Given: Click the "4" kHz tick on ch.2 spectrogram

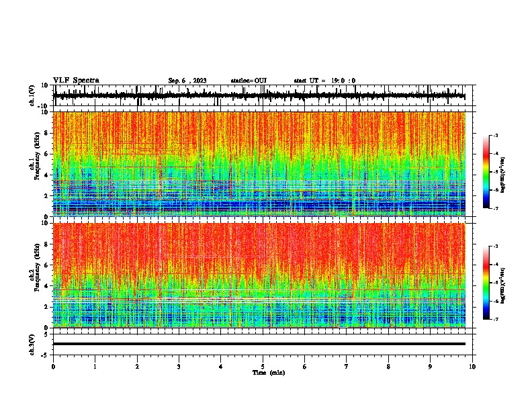Looking at the screenshot, I should tap(46, 286).
